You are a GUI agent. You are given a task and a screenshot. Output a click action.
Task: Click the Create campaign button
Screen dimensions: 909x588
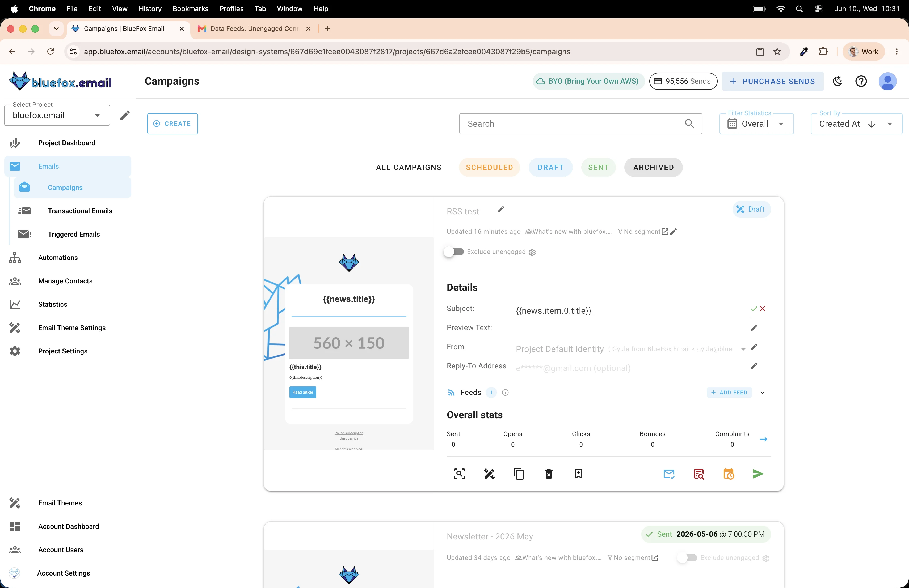point(173,124)
